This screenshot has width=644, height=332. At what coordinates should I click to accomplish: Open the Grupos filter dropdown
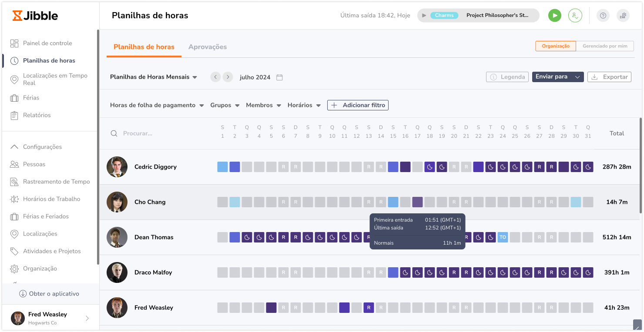point(225,105)
